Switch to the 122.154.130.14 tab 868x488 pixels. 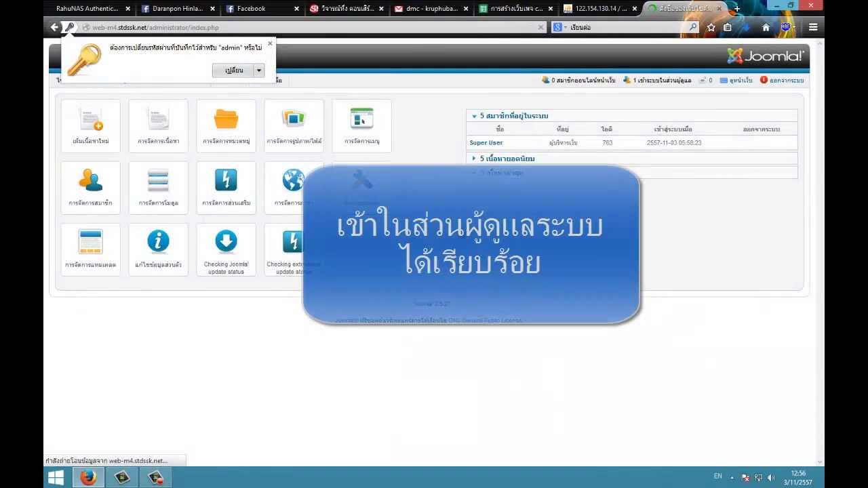599,9
